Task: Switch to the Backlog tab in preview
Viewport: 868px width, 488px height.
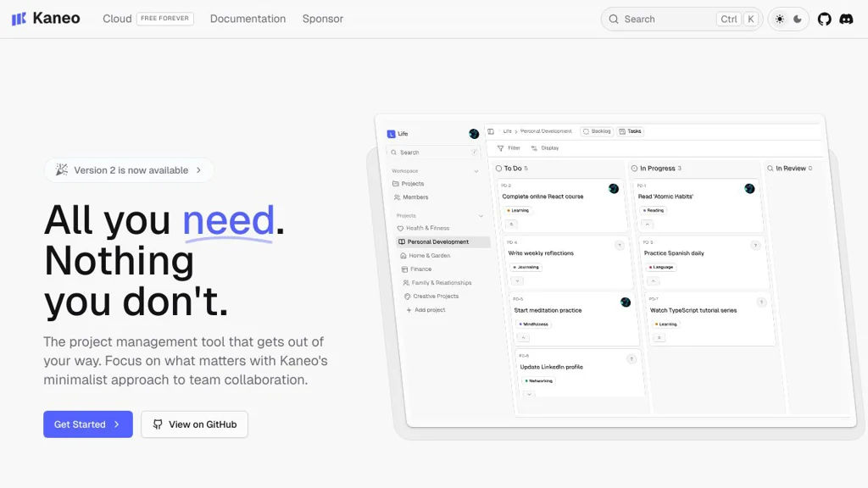Action: coord(597,131)
